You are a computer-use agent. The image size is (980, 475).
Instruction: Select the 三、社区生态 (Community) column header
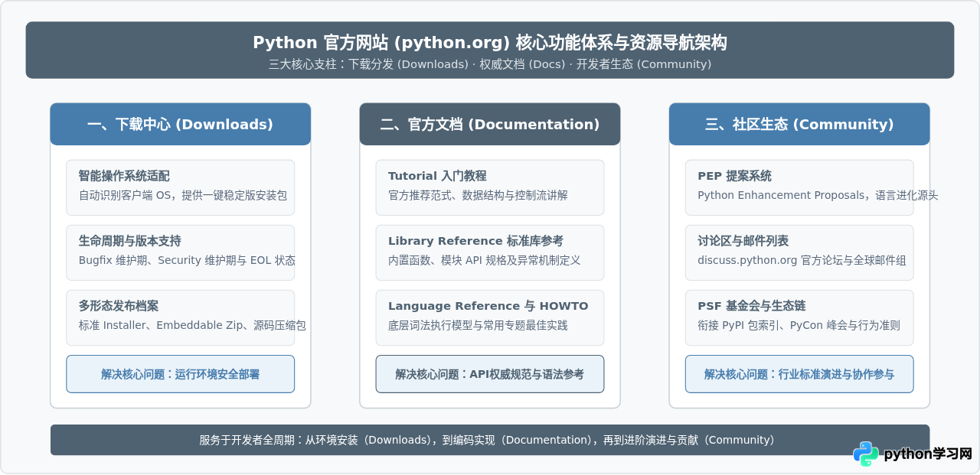point(799,124)
